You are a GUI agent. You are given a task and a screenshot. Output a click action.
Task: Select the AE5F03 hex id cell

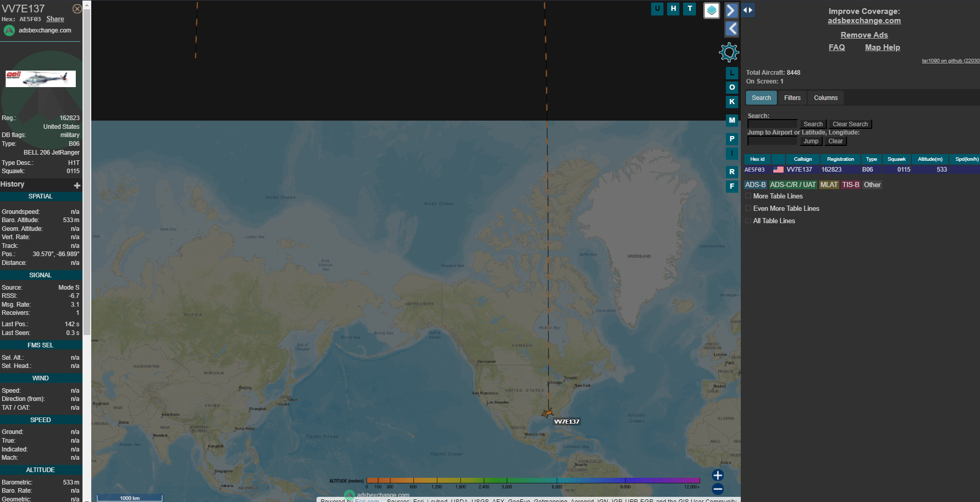[755, 170]
